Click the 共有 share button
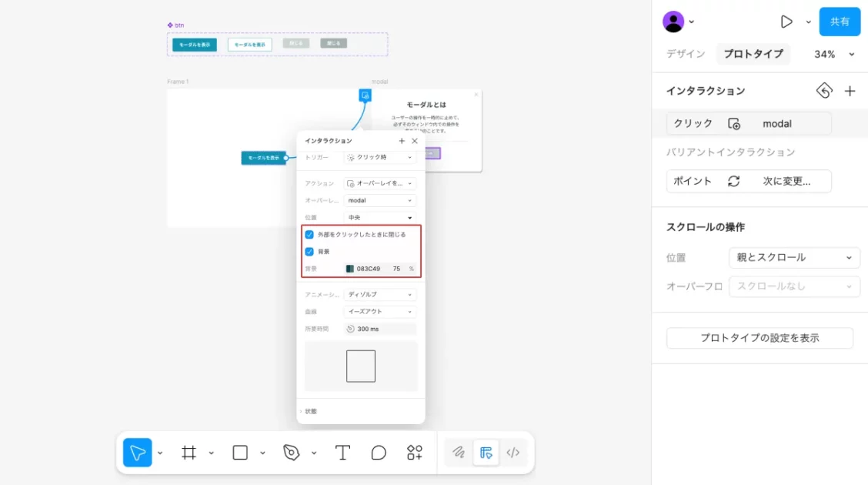This screenshot has height=485, width=868. (840, 22)
